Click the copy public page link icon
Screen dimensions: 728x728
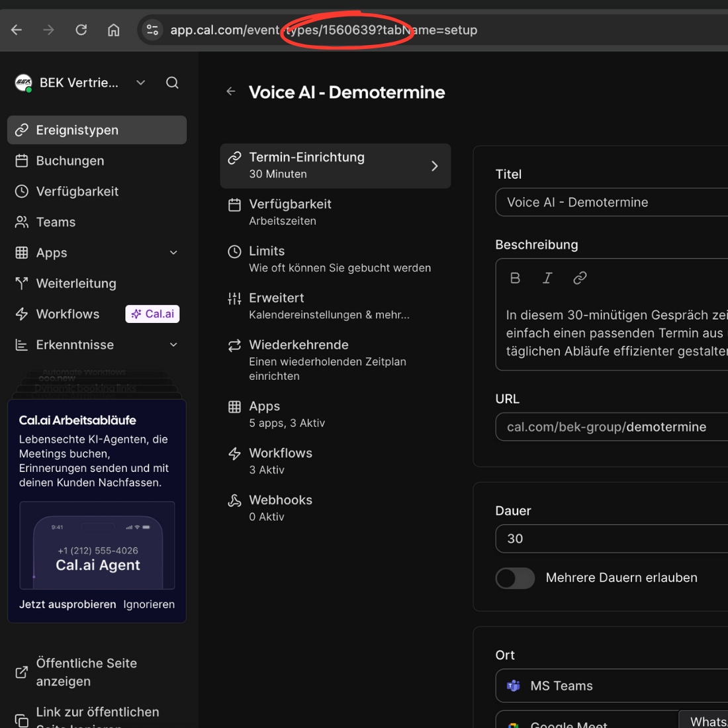tap(21, 720)
